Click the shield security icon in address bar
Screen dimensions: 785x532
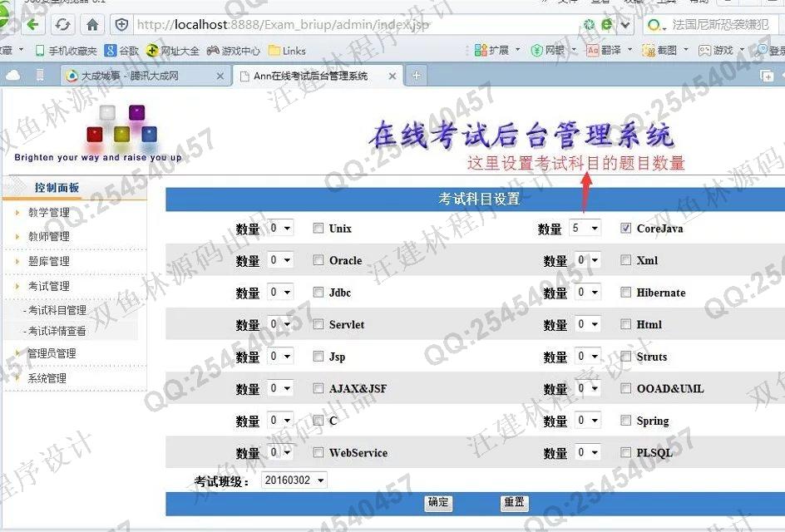click(121, 25)
